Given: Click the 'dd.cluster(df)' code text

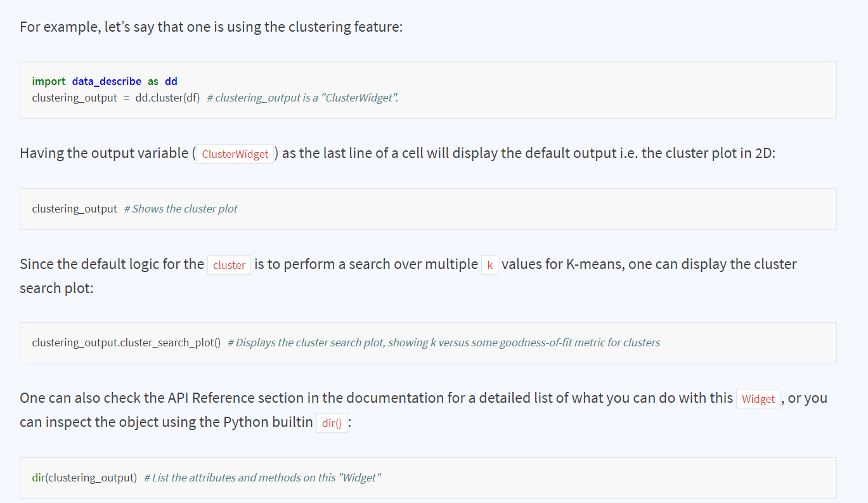Looking at the screenshot, I should pos(167,98).
